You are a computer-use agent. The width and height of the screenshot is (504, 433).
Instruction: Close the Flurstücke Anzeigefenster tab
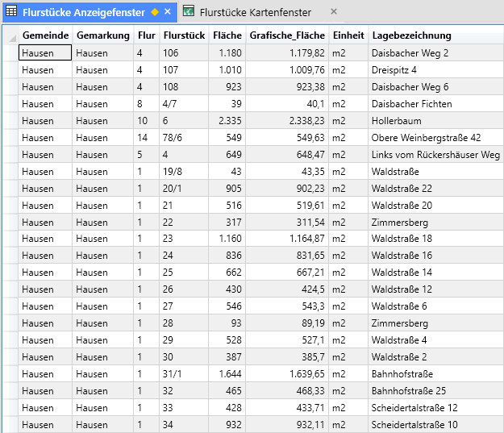coord(168,12)
